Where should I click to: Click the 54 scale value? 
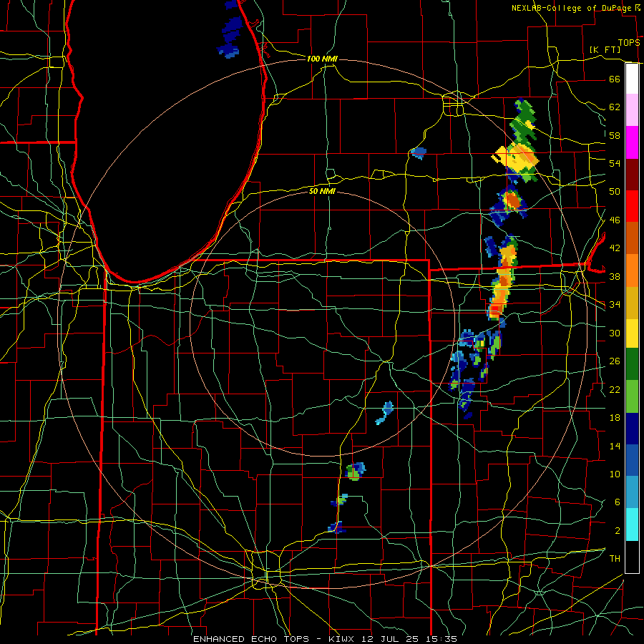615,163
